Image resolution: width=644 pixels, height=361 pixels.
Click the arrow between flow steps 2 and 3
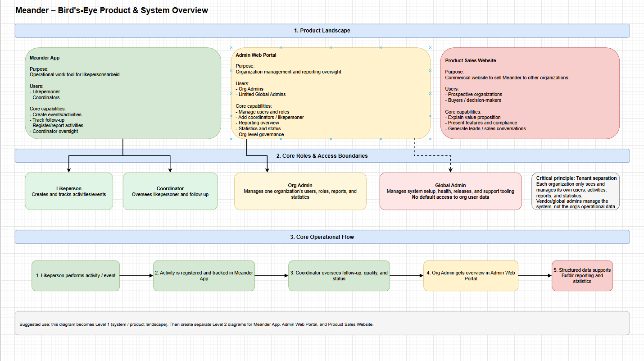272,275
